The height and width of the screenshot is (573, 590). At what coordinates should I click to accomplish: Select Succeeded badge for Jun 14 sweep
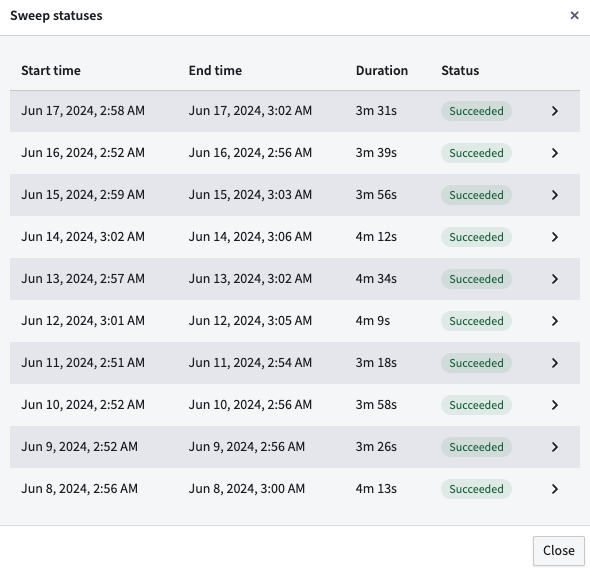click(476, 237)
